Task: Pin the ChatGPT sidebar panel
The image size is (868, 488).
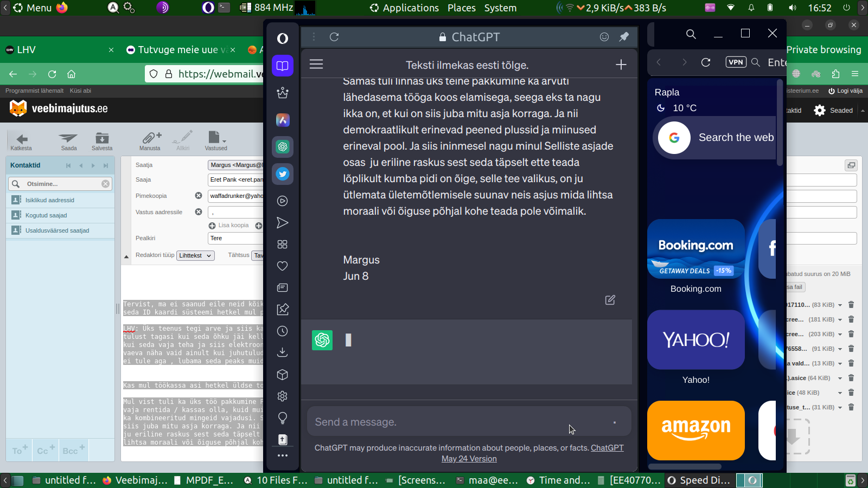Action: (x=624, y=37)
